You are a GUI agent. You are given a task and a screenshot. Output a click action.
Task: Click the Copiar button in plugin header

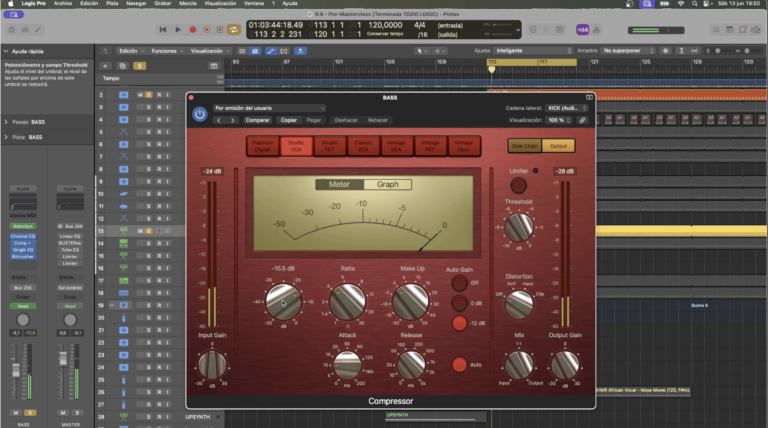pyautogui.click(x=288, y=120)
